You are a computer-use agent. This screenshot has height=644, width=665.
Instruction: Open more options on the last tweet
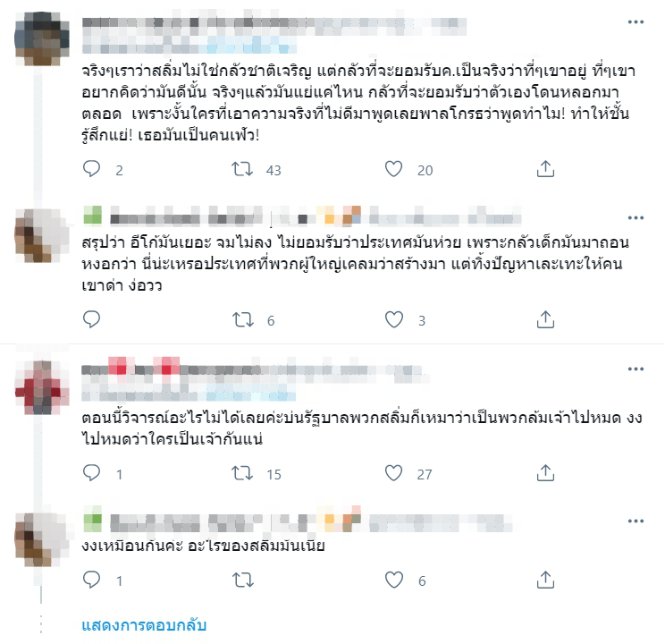[636, 521]
